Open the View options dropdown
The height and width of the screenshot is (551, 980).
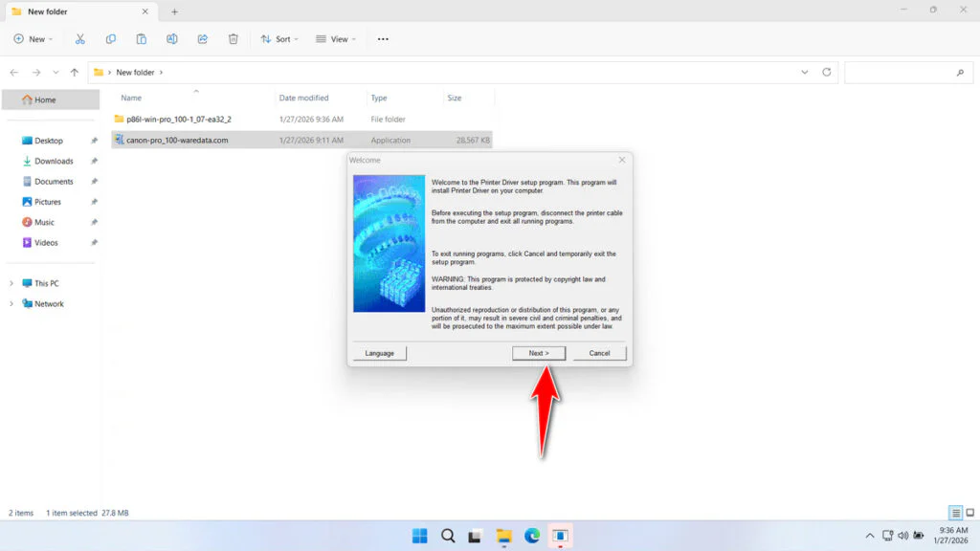click(x=335, y=38)
